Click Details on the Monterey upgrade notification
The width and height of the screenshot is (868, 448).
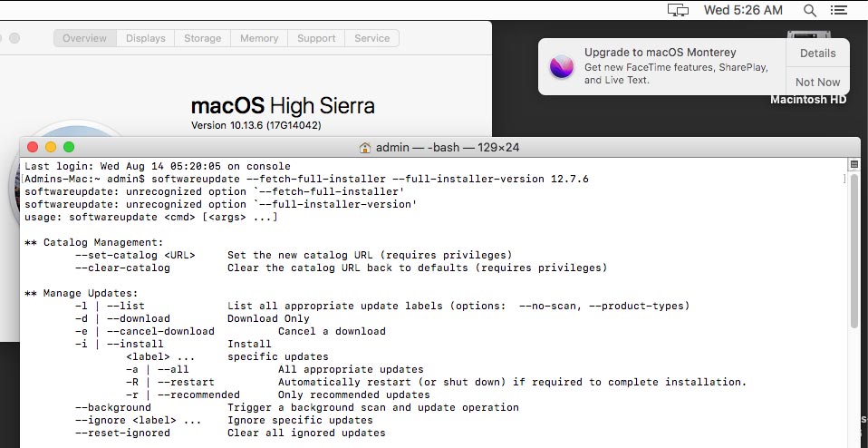point(817,54)
